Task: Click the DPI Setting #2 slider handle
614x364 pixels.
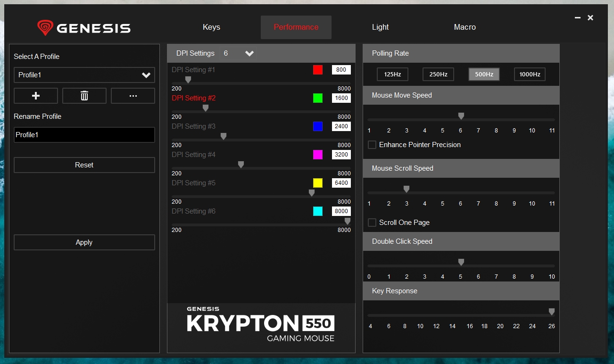Action: pos(206,108)
